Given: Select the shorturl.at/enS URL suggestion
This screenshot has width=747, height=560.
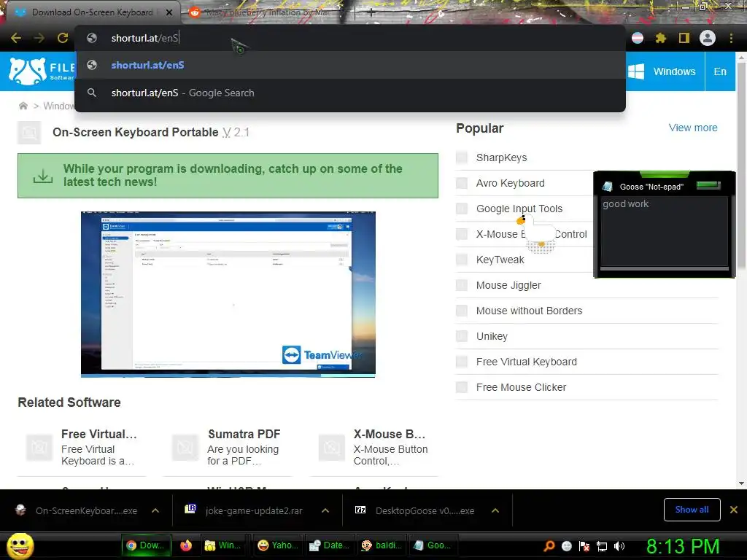Looking at the screenshot, I should point(350,65).
